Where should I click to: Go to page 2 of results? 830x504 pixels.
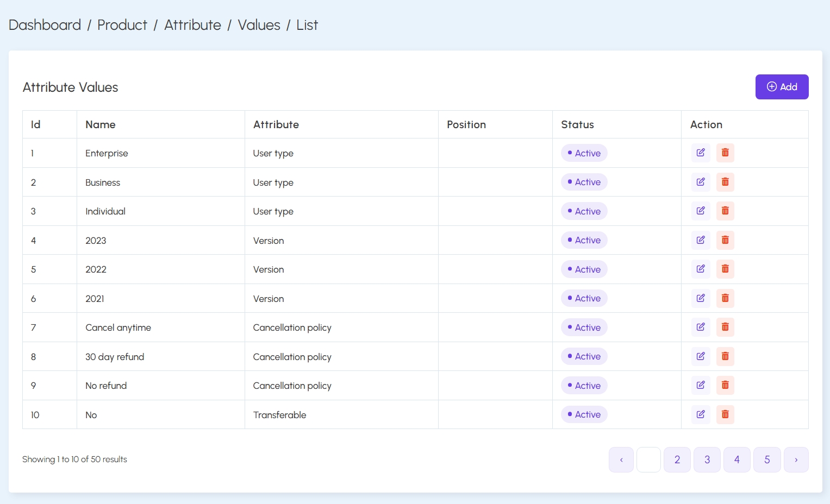(x=677, y=459)
